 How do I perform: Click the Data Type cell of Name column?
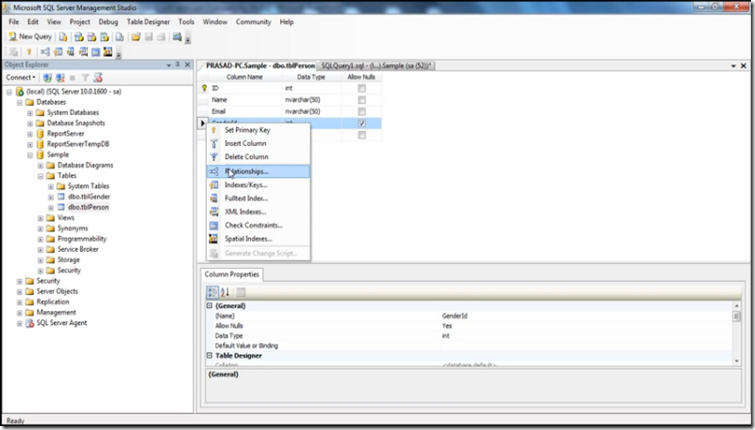pyautogui.click(x=312, y=100)
